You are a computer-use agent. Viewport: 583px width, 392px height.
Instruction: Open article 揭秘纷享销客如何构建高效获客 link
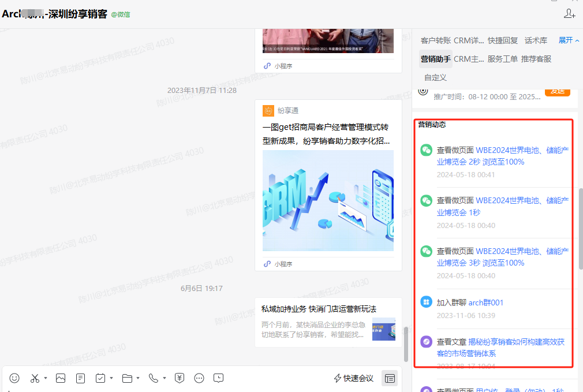click(500, 348)
